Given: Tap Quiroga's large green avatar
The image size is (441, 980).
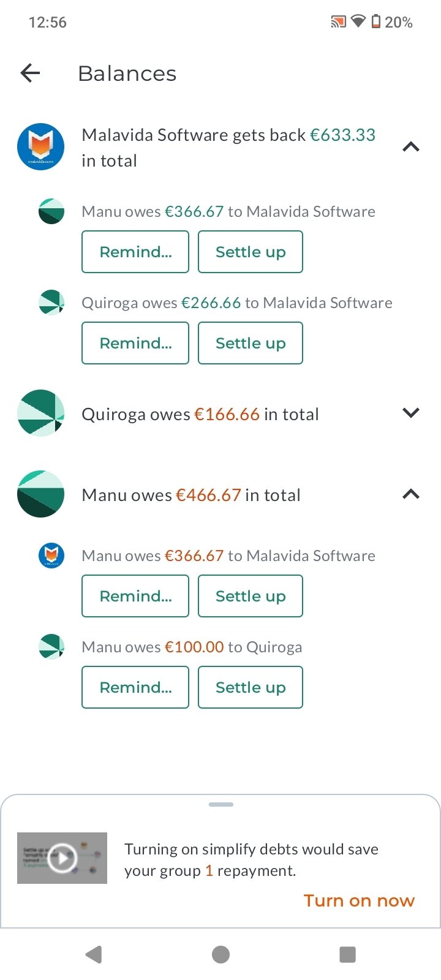Looking at the screenshot, I should coord(40,413).
